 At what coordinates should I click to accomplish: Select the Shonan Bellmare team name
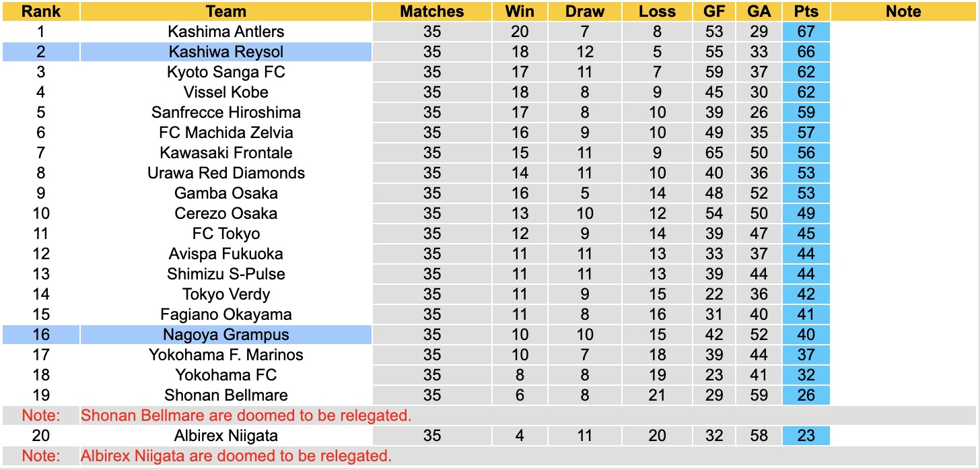click(x=226, y=395)
